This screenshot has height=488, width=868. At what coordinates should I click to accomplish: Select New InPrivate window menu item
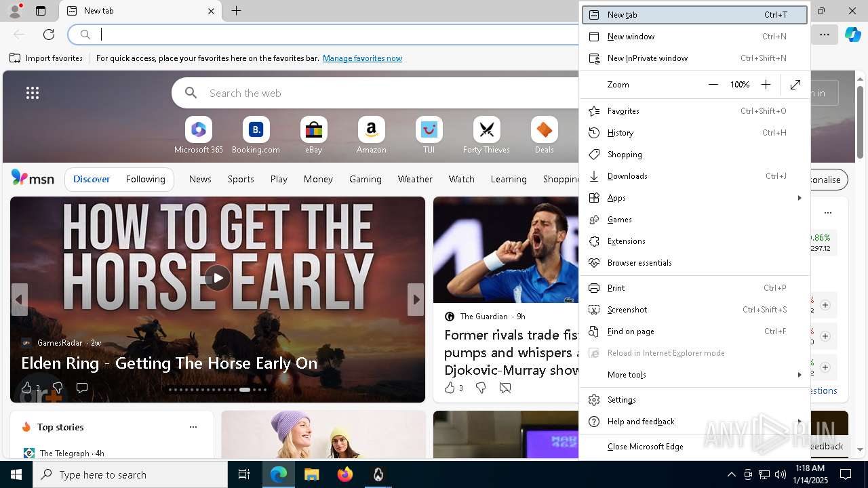pos(695,58)
